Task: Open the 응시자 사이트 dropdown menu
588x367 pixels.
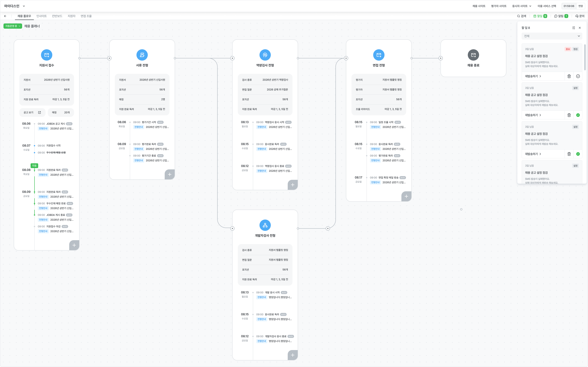Action: [x=522, y=6]
